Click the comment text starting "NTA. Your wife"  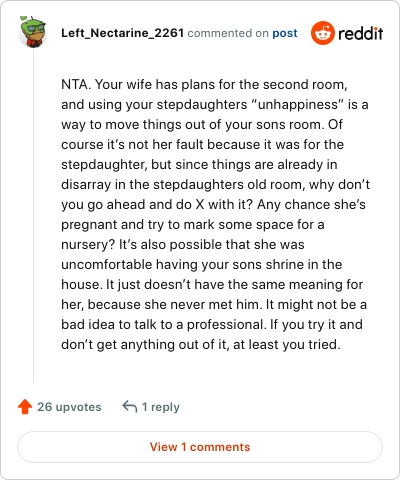point(215,214)
